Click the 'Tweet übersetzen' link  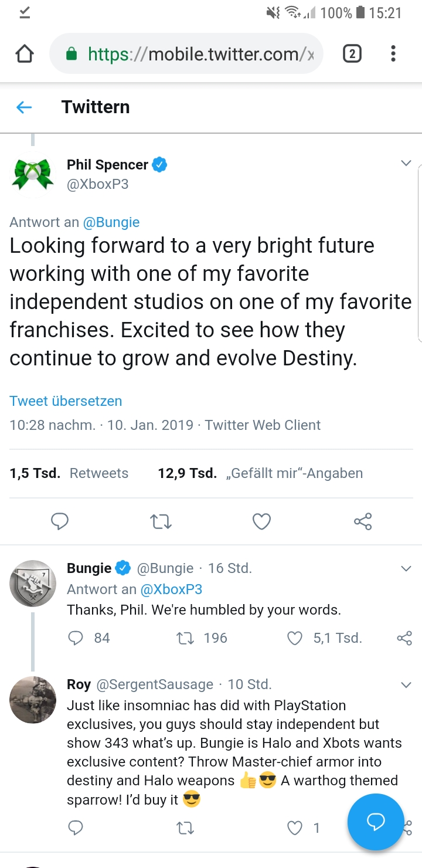coord(66,401)
